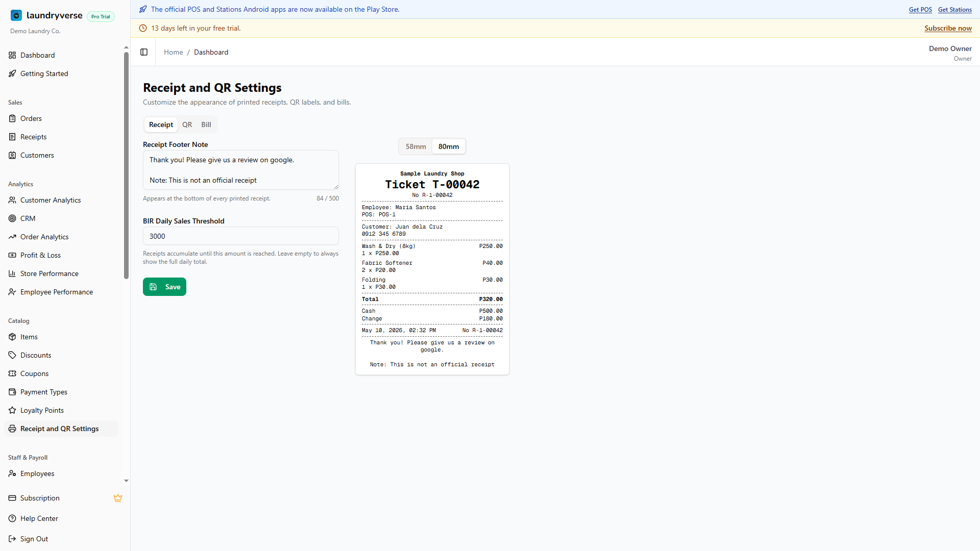Viewport: 980px width, 551px height.
Task: Click the Customer Analytics people icon
Action: pos(12,200)
